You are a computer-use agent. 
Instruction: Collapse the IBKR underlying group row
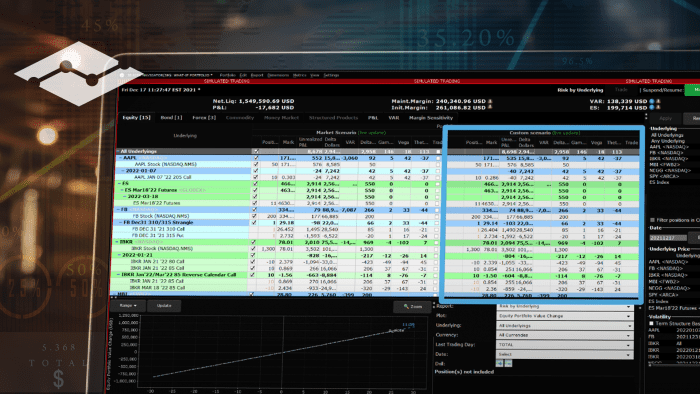click(x=118, y=242)
